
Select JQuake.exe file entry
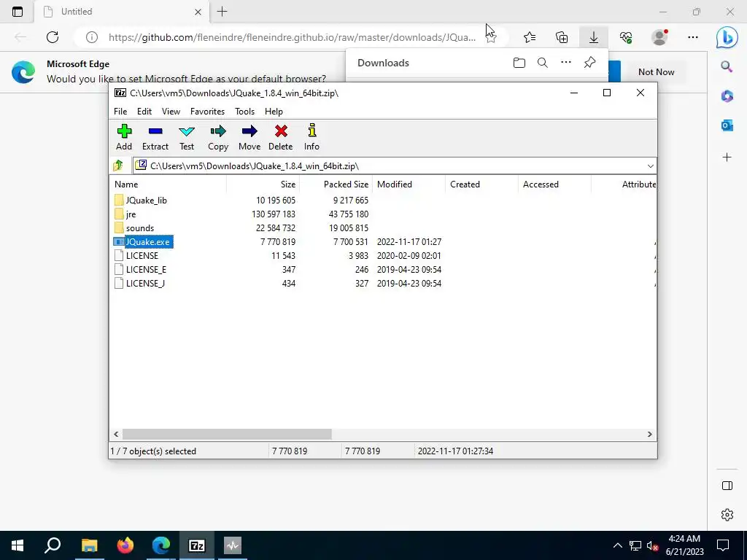click(144, 241)
